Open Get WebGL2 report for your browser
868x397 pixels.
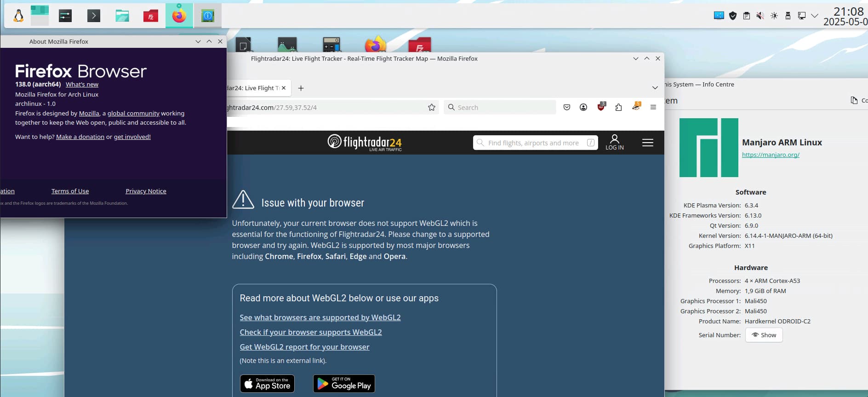tap(304, 347)
